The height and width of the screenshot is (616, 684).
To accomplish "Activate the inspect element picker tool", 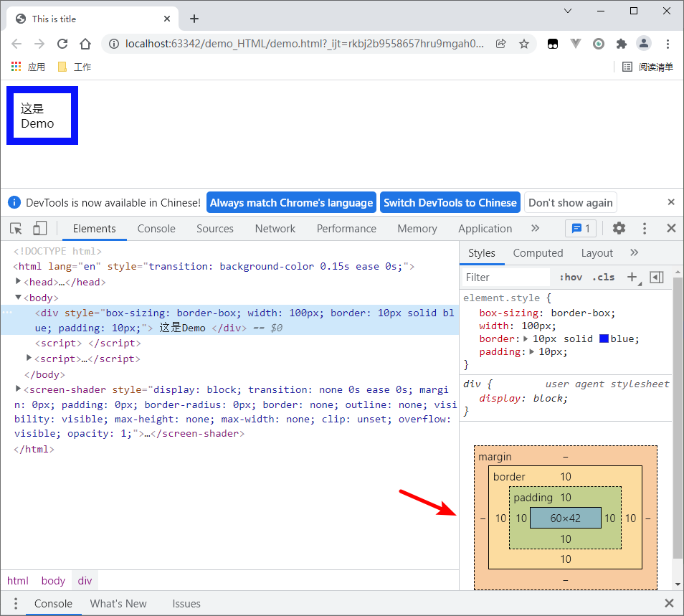I will (16, 229).
